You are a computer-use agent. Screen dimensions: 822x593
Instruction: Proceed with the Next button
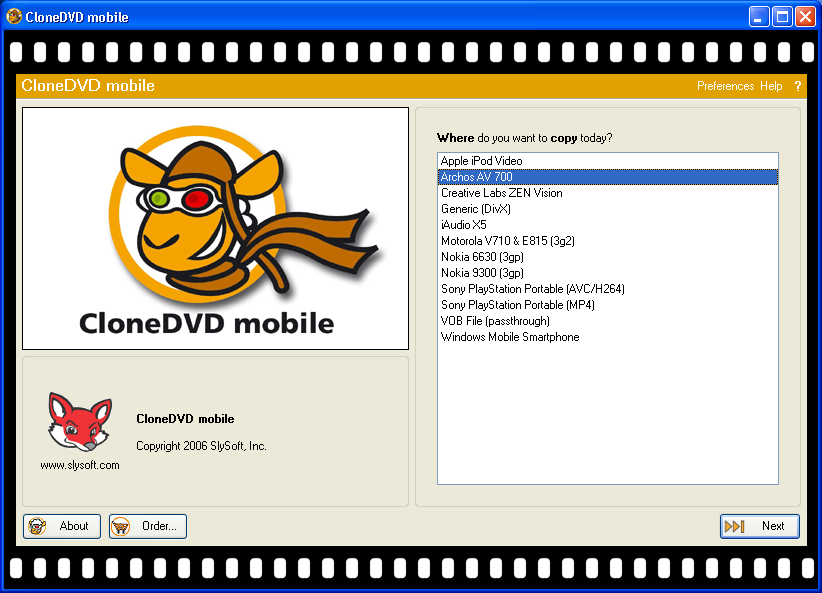pos(760,526)
